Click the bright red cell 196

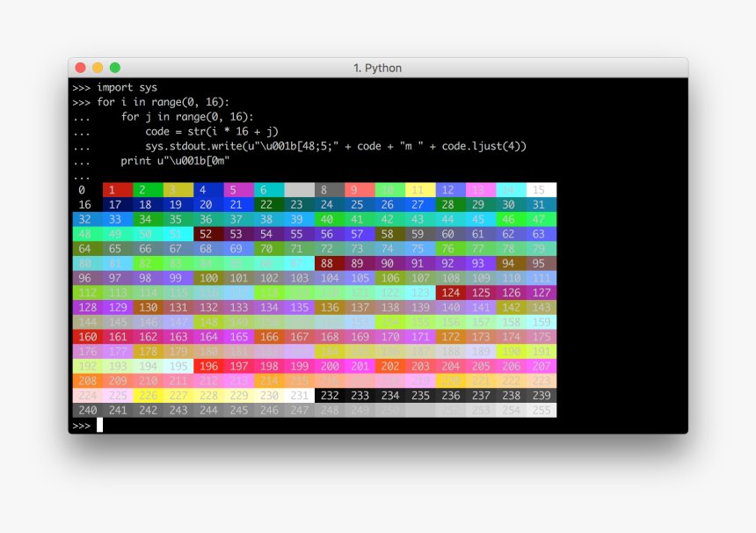point(208,366)
